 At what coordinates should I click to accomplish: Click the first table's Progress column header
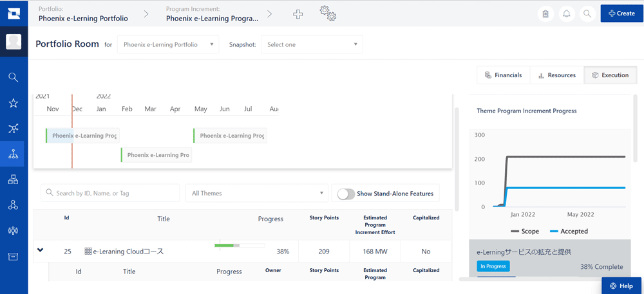270,219
